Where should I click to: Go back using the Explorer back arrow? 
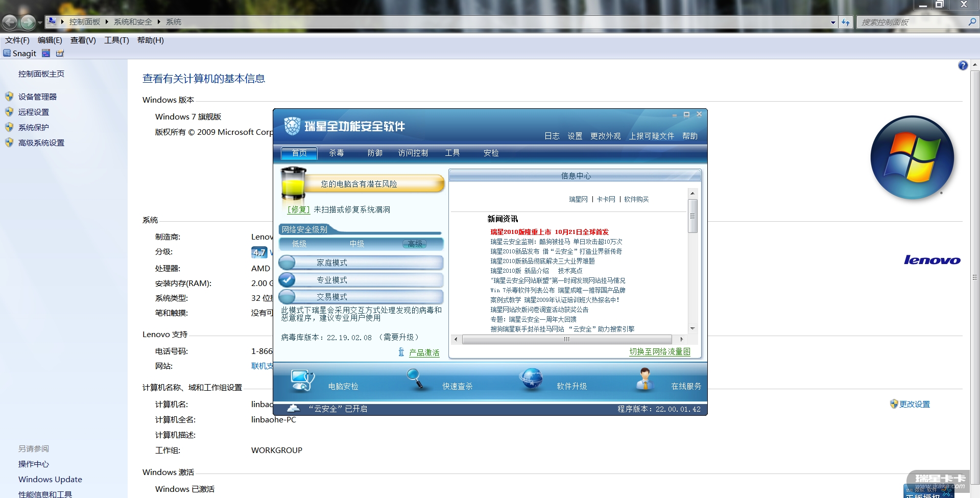click(x=10, y=22)
